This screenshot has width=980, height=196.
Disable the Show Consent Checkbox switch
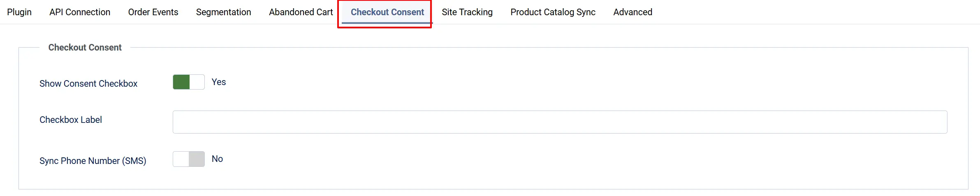189,82
